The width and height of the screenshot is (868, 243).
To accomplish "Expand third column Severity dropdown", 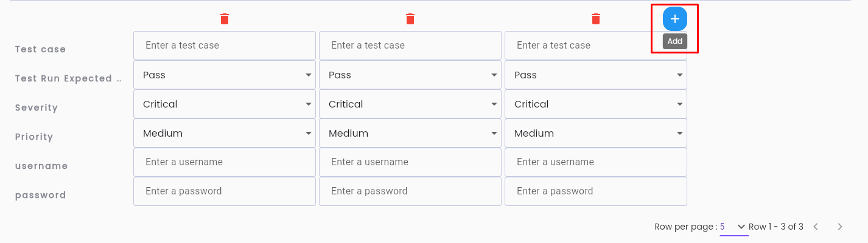I will coord(596,104).
